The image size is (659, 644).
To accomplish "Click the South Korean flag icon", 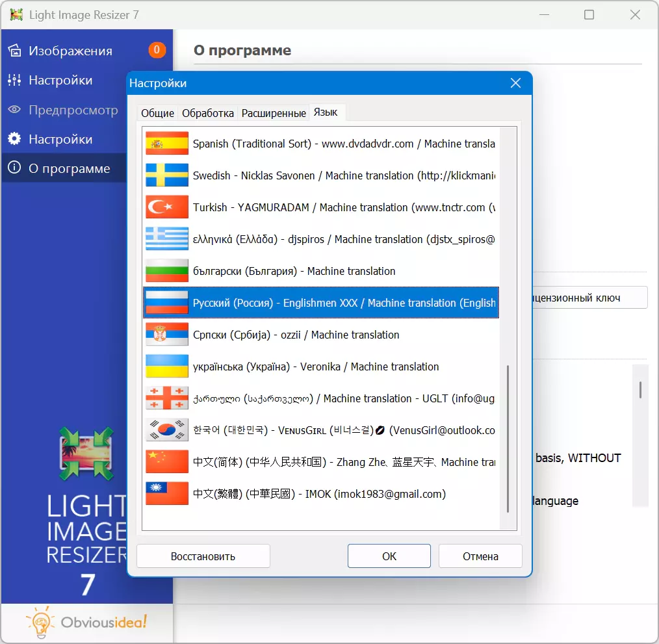I will (x=167, y=430).
